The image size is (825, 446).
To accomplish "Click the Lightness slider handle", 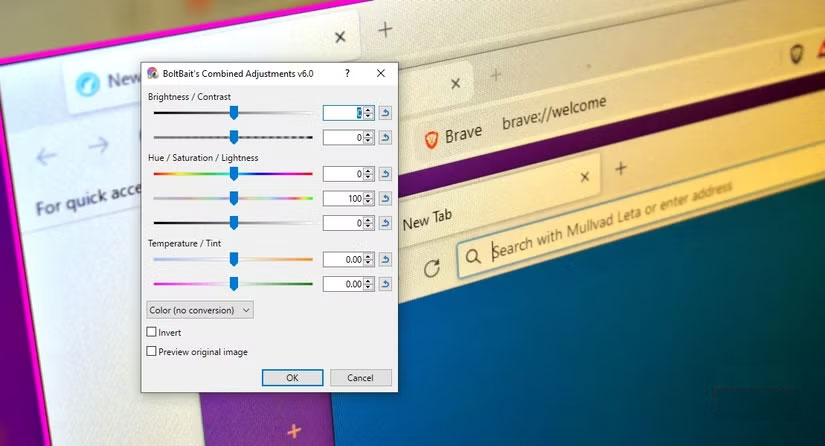I will tap(234, 222).
